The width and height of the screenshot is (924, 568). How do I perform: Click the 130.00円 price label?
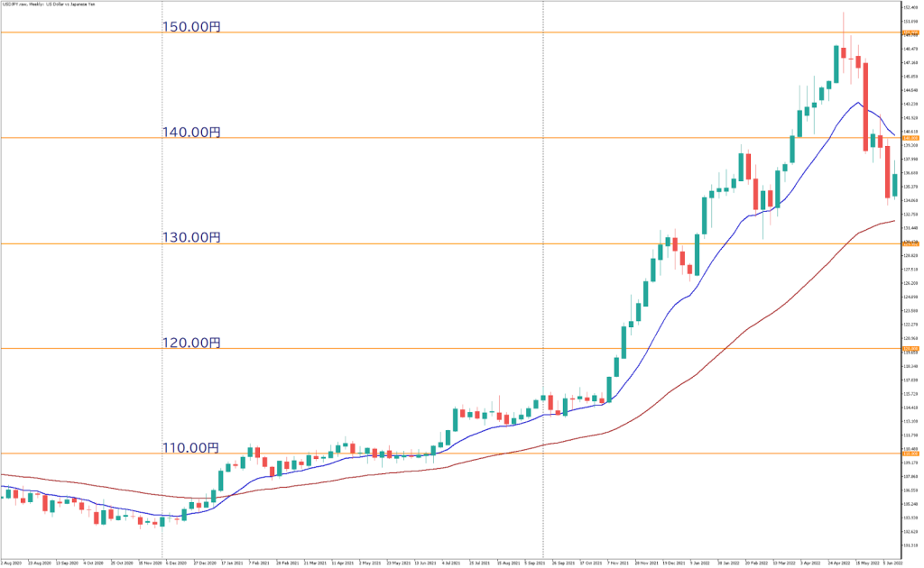tap(190, 237)
